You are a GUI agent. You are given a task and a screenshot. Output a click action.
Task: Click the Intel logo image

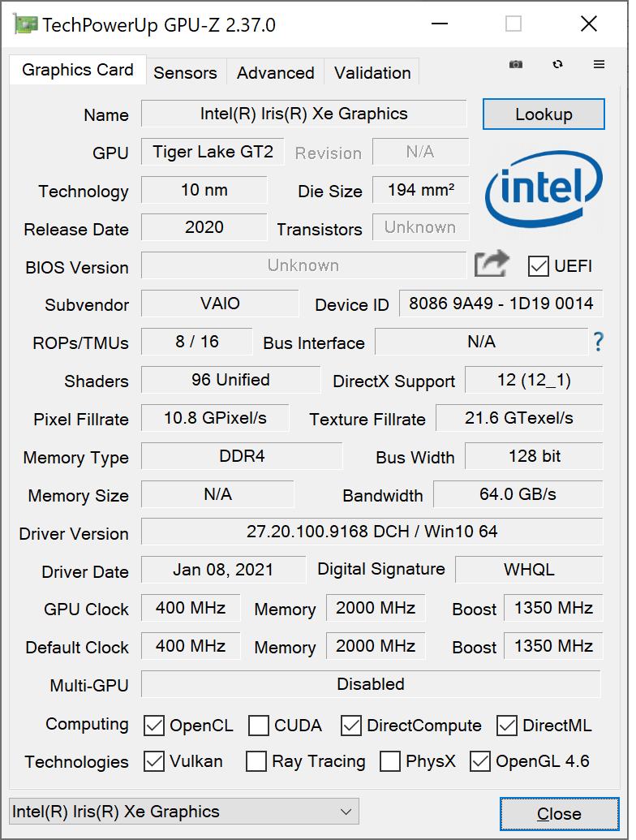[544, 188]
